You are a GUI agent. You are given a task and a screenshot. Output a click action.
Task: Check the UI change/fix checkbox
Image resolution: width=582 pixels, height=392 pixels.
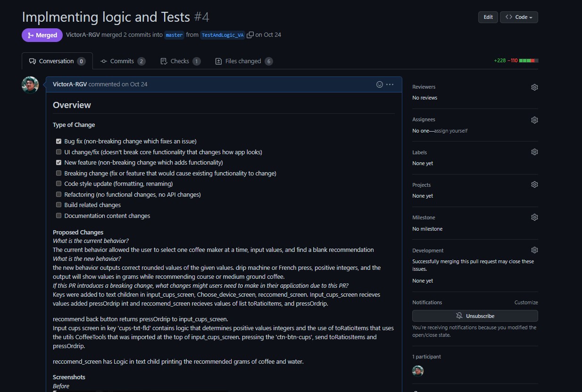point(59,152)
